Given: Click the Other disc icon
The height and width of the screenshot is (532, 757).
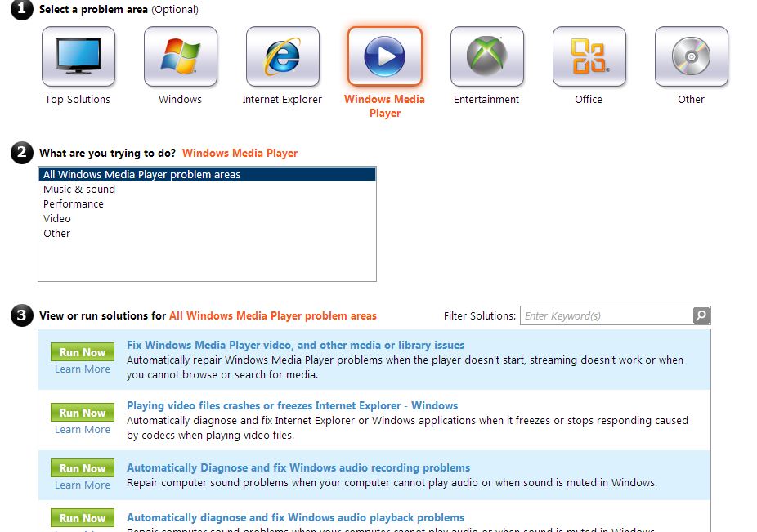Looking at the screenshot, I should pos(692,56).
